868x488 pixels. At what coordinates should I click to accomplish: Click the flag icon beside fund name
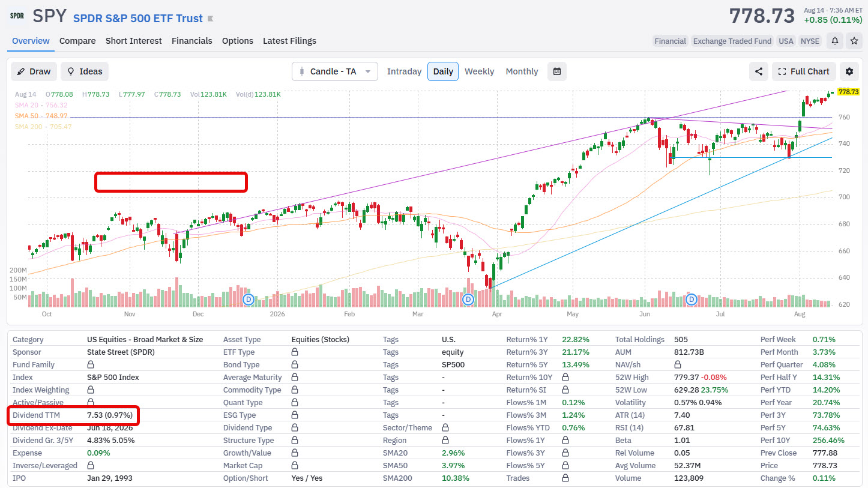click(210, 19)
